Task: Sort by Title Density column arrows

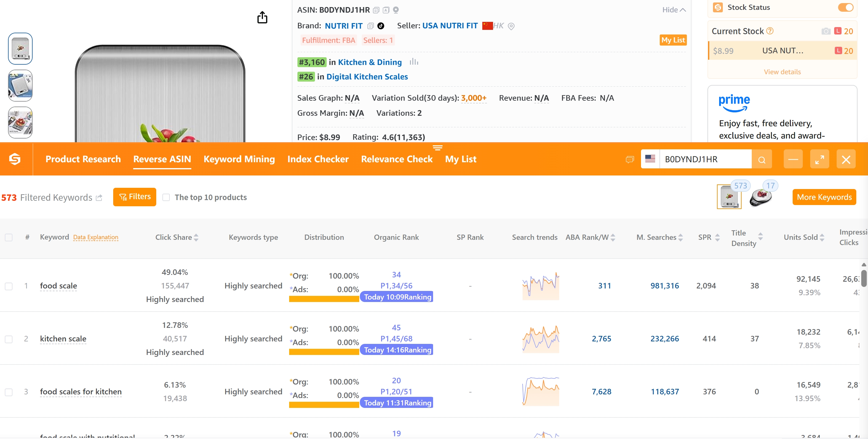Action: coord(761,236)
